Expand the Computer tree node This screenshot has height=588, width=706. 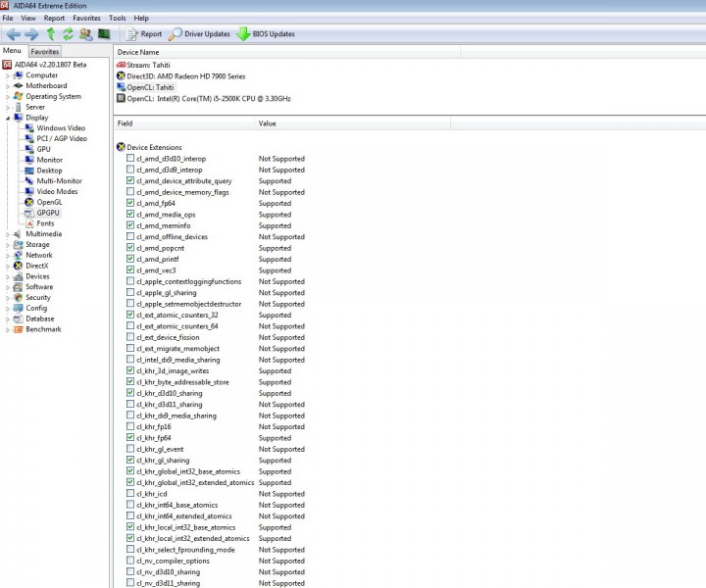click(x=8, y=75)
